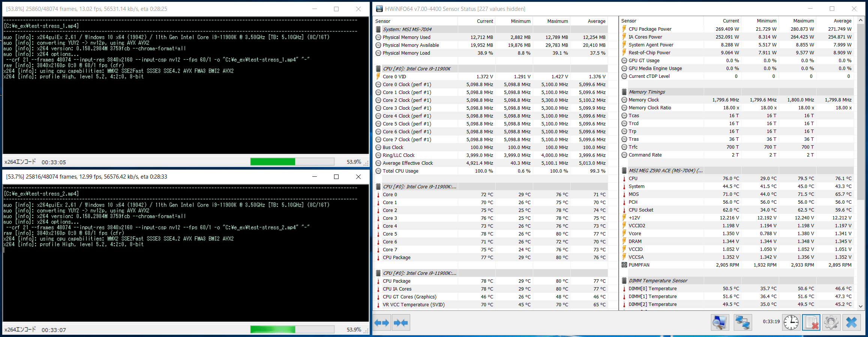Select the System Agent Power row

click(737, 45)
